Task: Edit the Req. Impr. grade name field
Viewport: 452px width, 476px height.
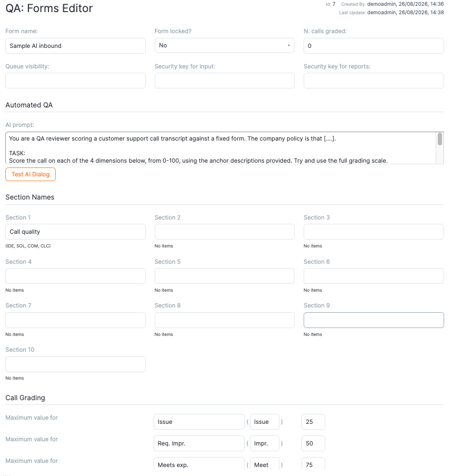Action: tap(199, 443)
